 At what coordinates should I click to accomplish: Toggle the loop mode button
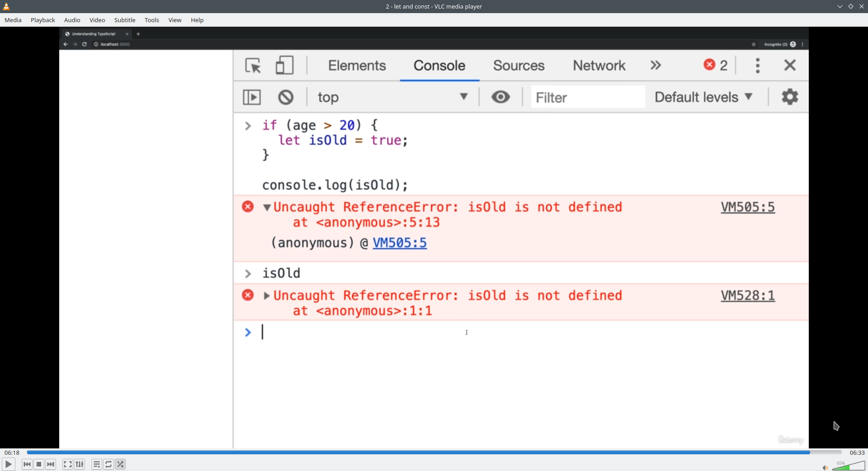tap(108, 464)
